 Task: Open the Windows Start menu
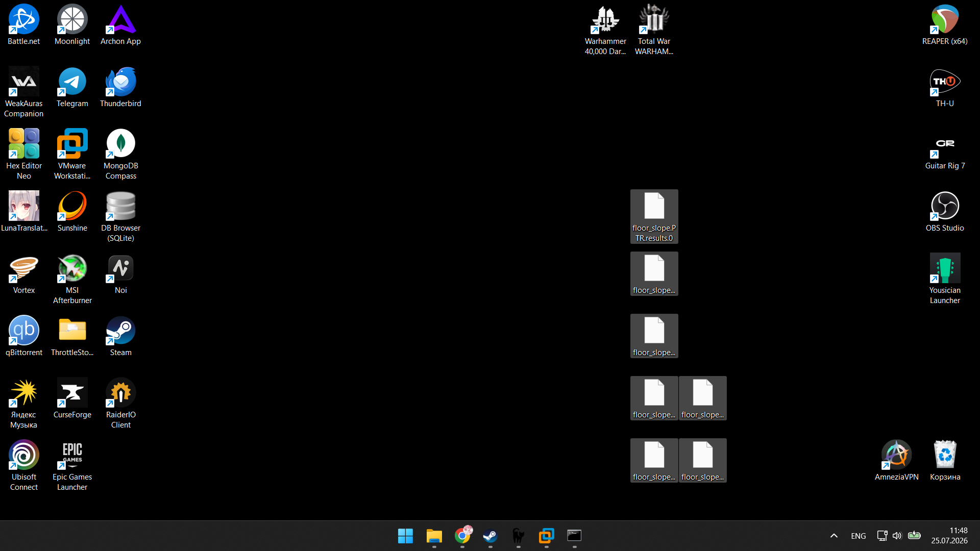coord(406,536)
